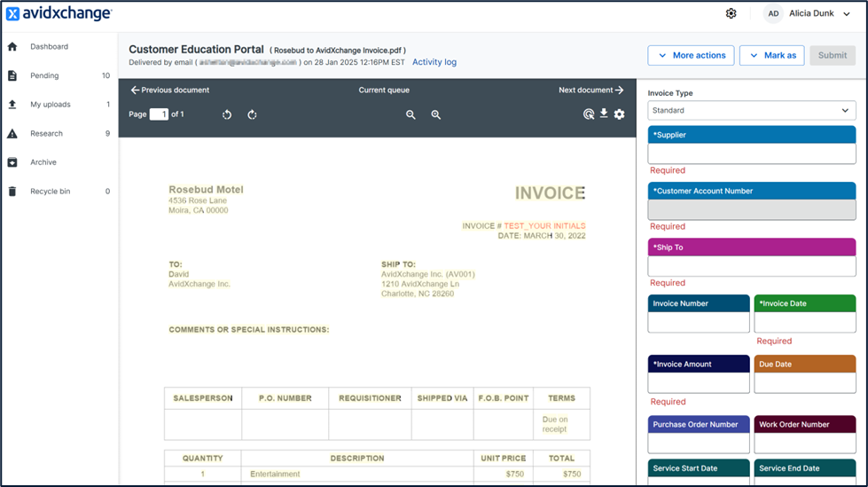
Task: Click the Customer Account Number field
Action: pos(752,209)
